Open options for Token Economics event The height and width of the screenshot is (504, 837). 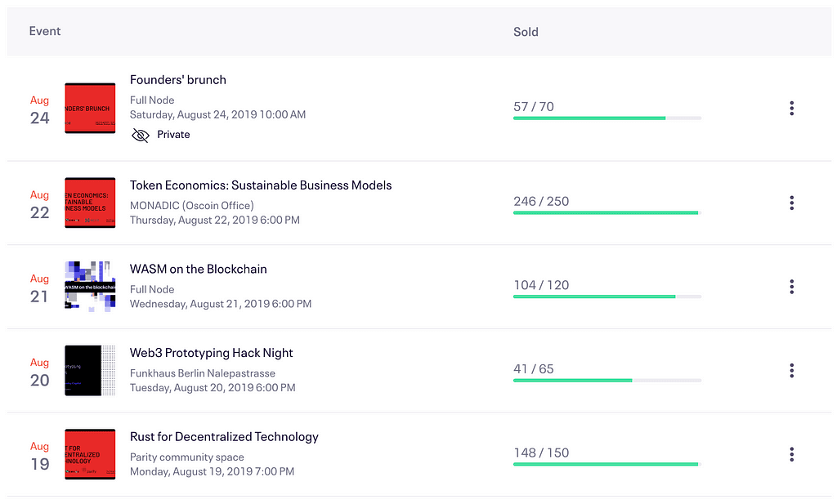(x=791, y=203)
